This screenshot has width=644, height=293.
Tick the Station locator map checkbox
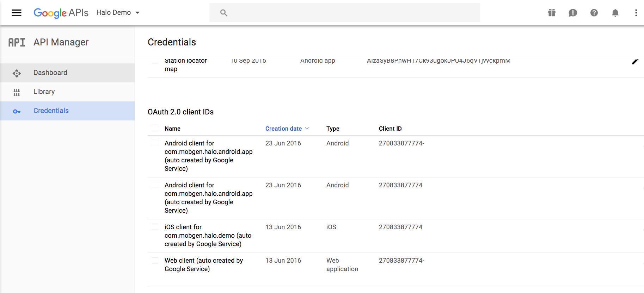(155, 61)
